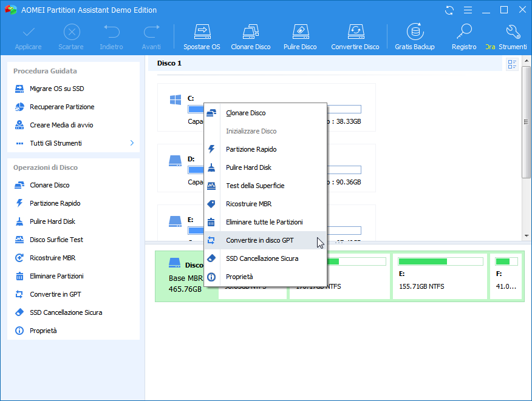Select the F: partition block in disk map

coord(505,277)
